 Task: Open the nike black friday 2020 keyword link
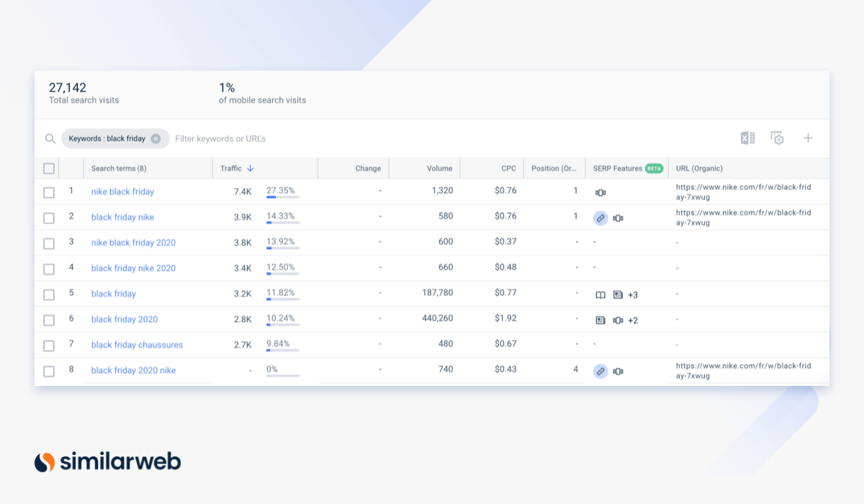[x=133, y=243]
